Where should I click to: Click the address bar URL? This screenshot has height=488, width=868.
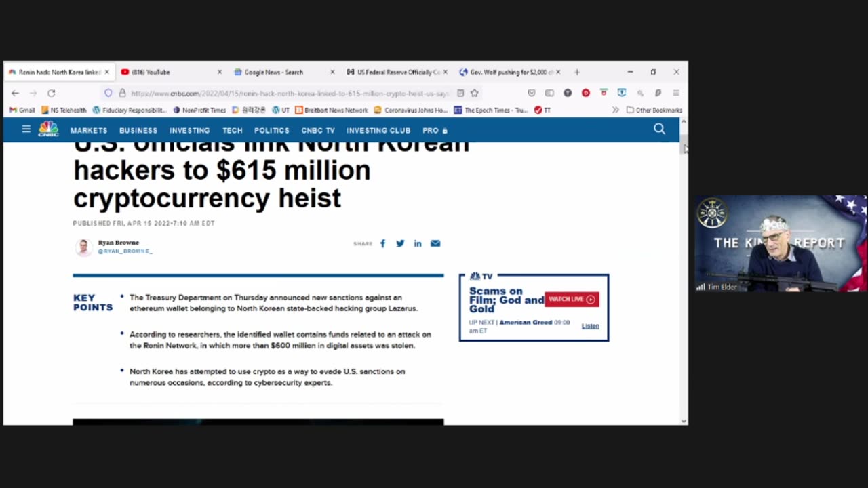pyautogui.click(x=290, y=93)
